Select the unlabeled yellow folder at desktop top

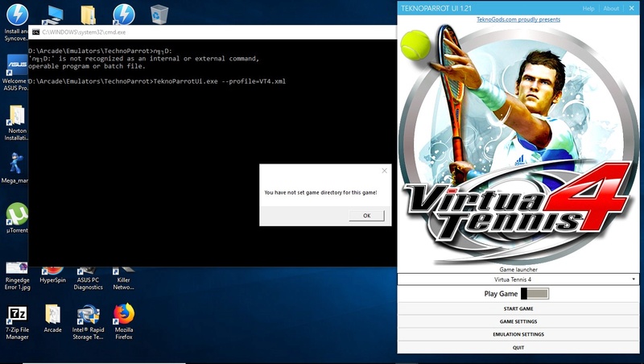[88, 14]
